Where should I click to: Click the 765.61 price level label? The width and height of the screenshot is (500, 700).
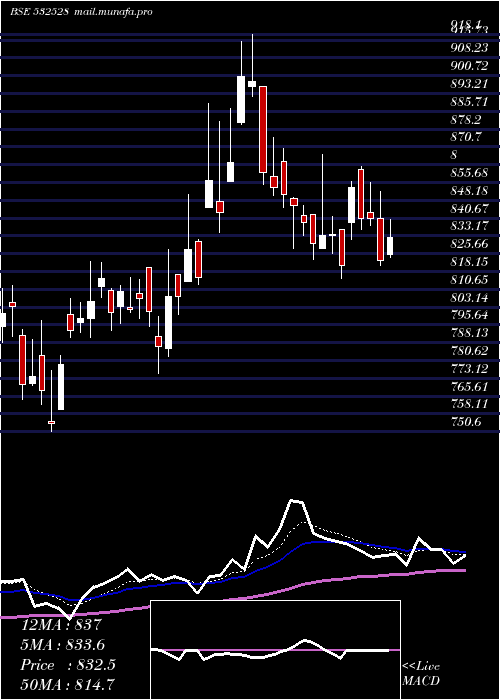pyautogui.click(x=468, y=387)
